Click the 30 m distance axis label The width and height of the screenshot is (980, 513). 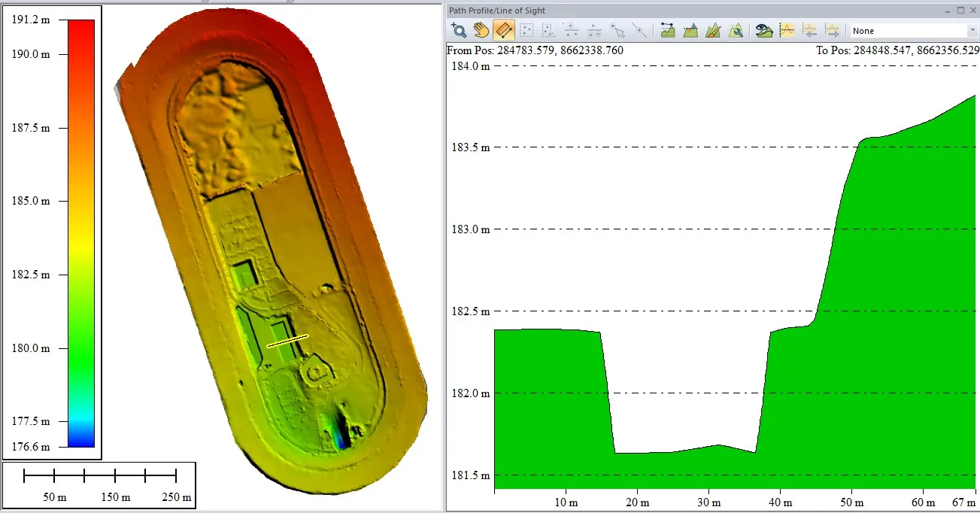tap(708, 502)
